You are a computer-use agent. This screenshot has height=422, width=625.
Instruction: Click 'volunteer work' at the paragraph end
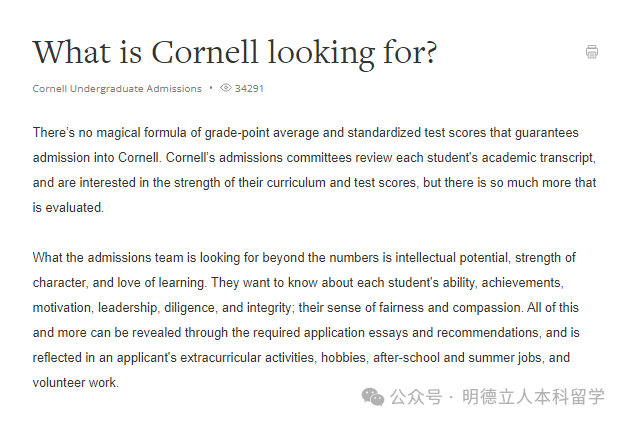tap(75, 383)
